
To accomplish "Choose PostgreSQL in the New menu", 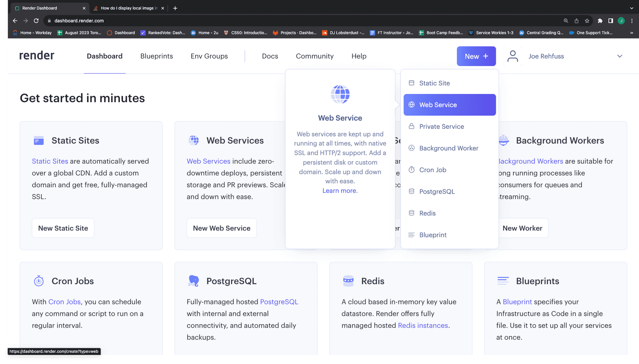I will coord(437,192).
